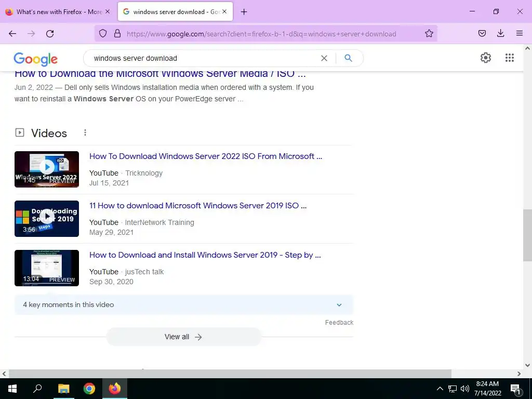Screen dimensions: 532x399
Task: Open the Feedback link
Action: [x=339, y=322]
